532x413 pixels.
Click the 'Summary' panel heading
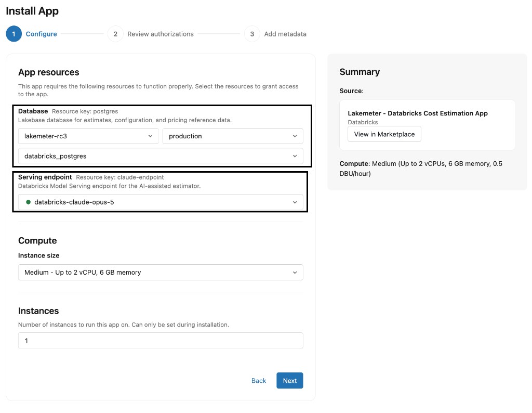coord(360,72)
